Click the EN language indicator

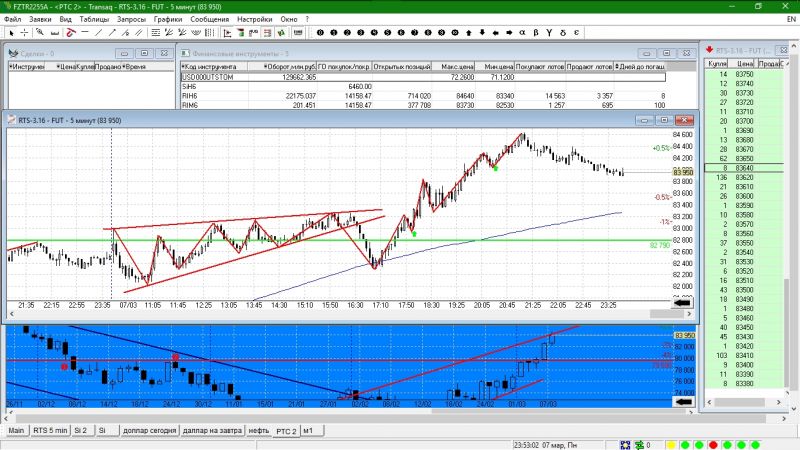pyautogui.click(x=791, y=19)
